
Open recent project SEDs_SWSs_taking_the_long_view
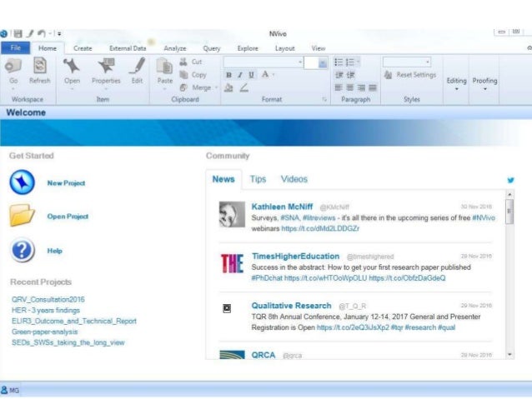tap(68, 342)
